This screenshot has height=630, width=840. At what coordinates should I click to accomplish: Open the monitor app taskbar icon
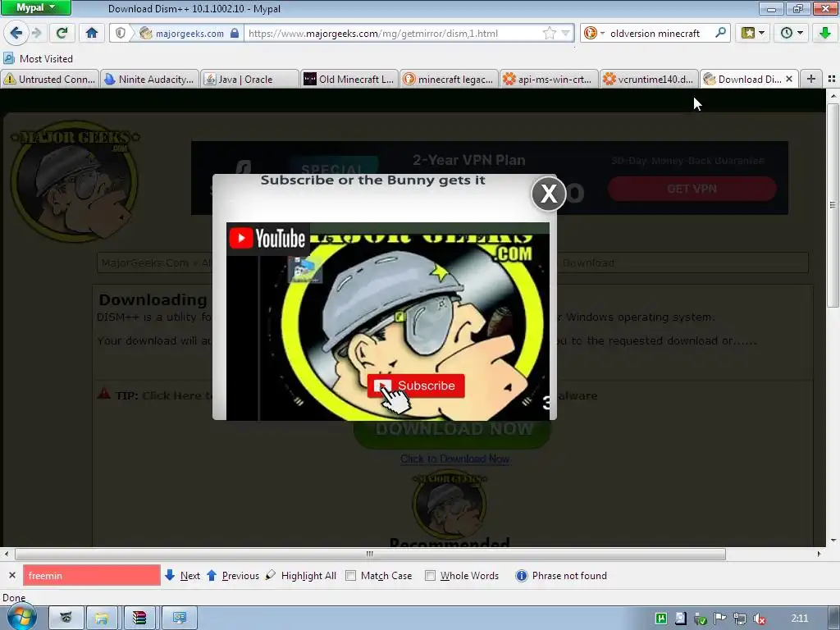[180, 619]
